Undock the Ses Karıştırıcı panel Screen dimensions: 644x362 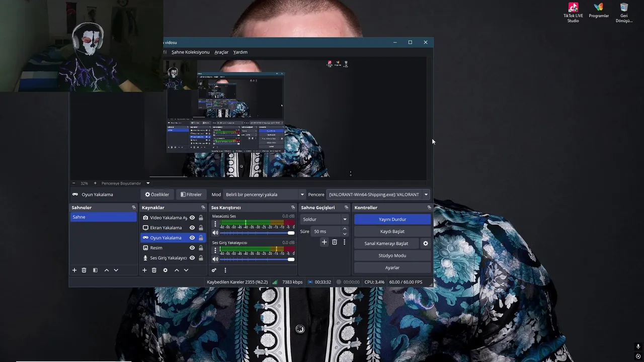(x=293, y=207)
